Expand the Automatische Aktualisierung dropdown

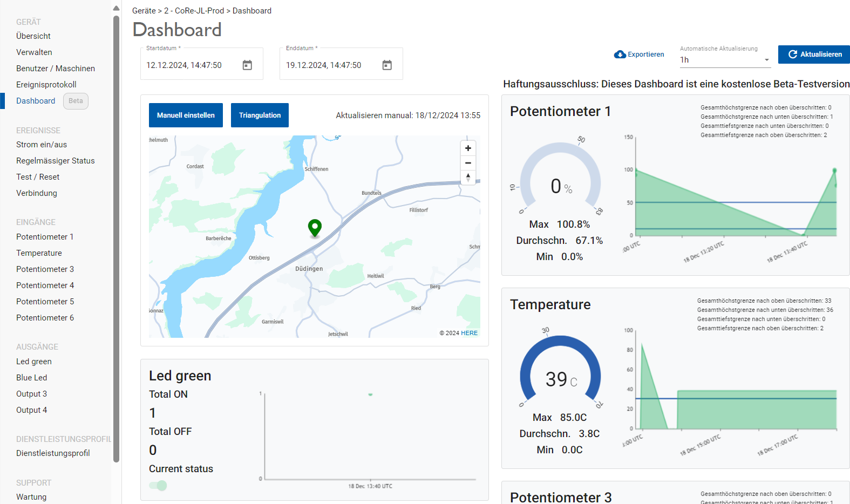tap(766, 60)
